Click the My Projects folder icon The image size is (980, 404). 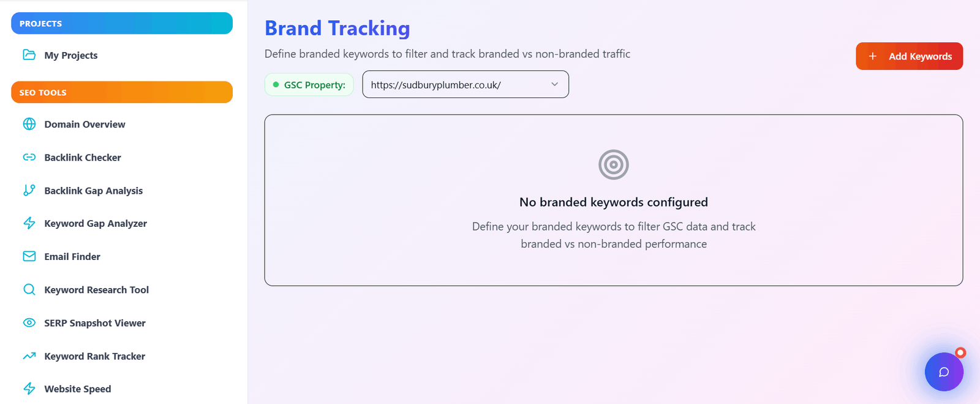pos(29,55)
